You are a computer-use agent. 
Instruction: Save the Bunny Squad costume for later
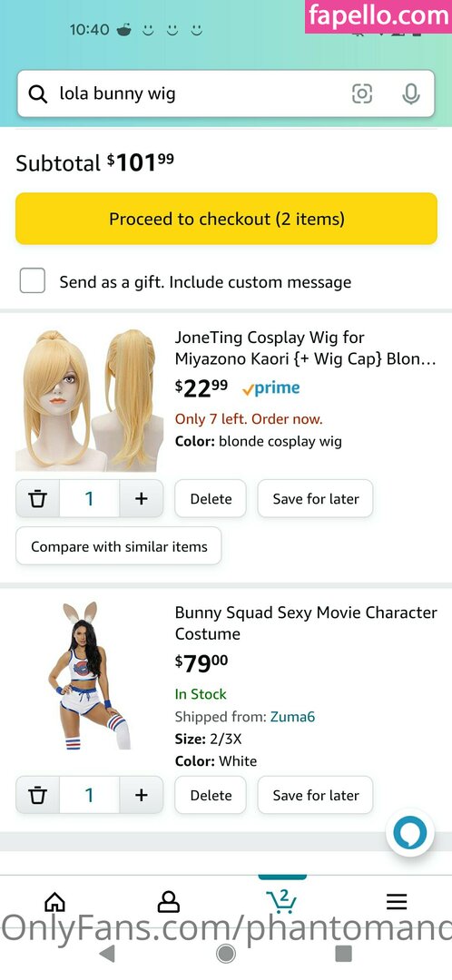tap(316, 795)
